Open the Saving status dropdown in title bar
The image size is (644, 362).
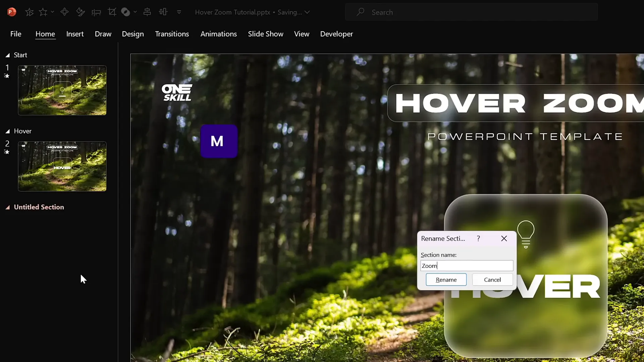tap(308, 12)
